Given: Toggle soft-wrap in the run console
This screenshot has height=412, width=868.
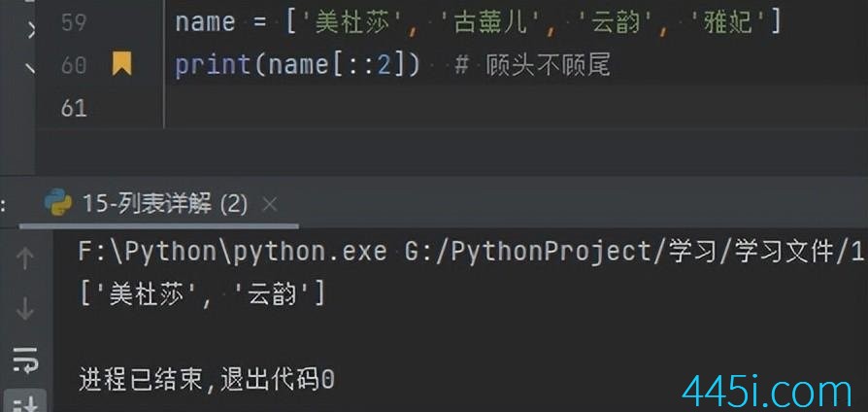Looking at the screenshot, I should tap(25, 360).
